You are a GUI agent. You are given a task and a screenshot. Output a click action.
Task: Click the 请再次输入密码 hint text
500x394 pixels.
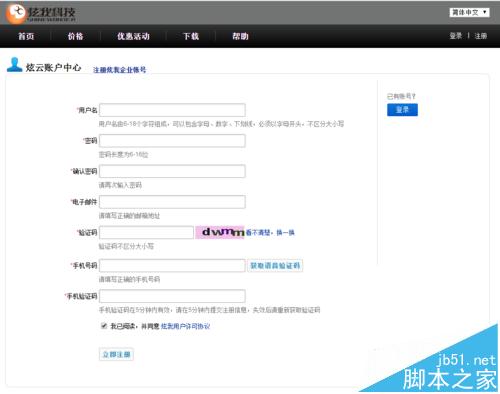(120, 185)
